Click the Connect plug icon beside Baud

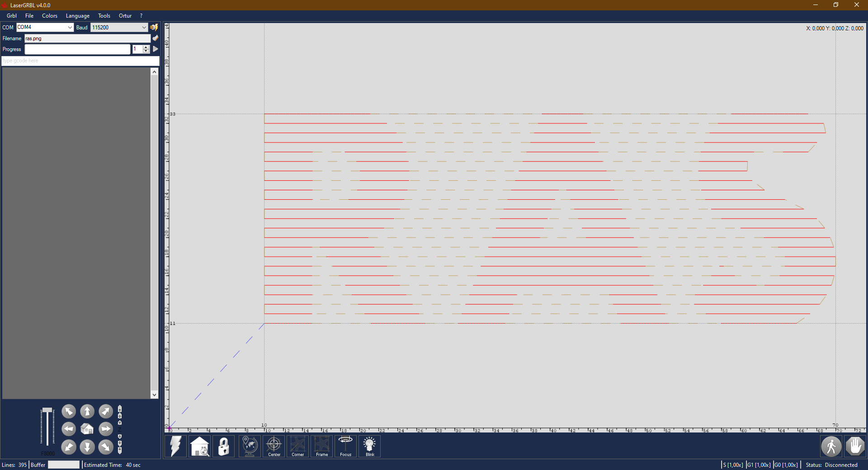coord(154,28)
